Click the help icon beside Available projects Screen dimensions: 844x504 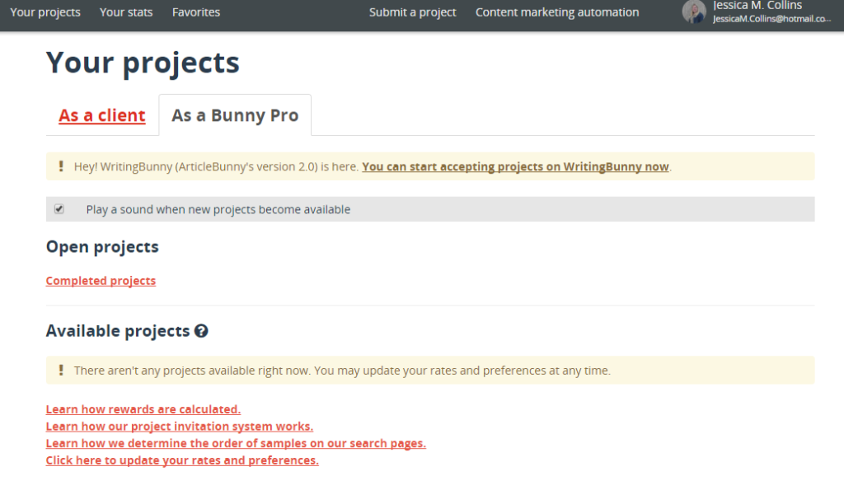[201, 331]
